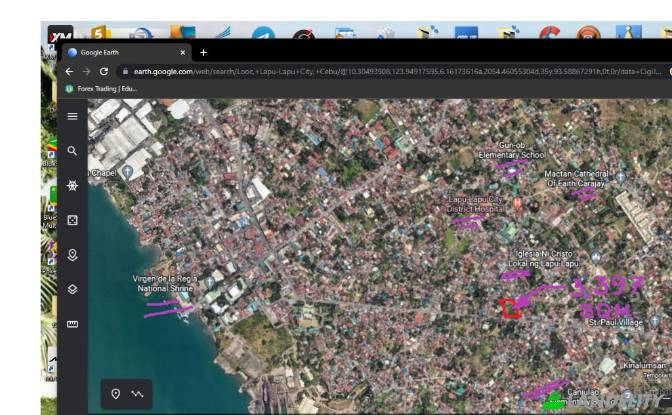Click the browser Back arrow

coord(69,71)
